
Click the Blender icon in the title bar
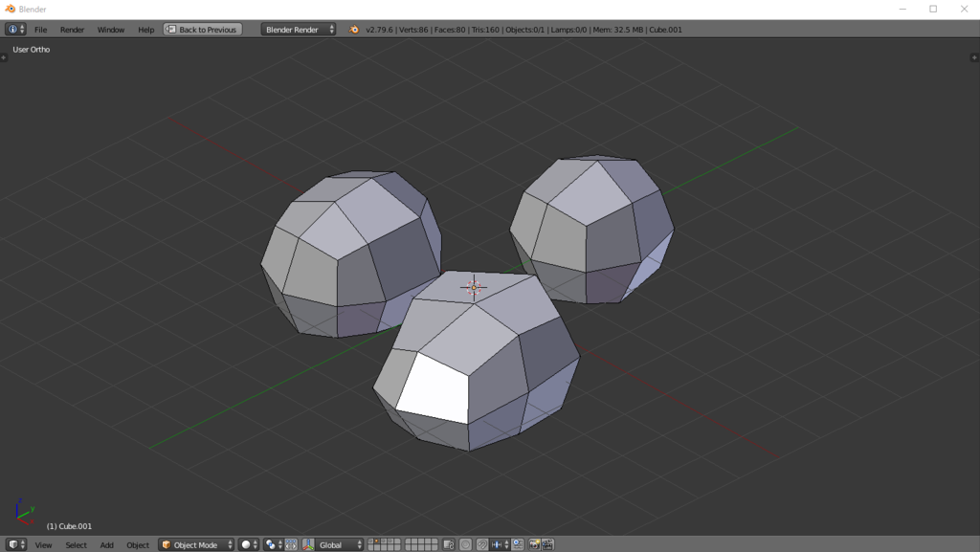[x=10, y=9]
